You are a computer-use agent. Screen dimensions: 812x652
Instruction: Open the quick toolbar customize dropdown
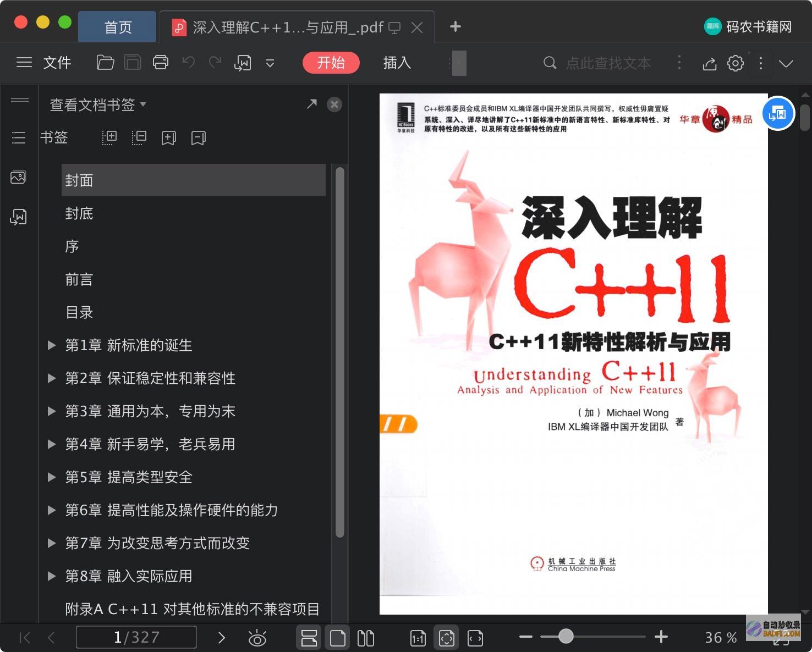(270, 63)
